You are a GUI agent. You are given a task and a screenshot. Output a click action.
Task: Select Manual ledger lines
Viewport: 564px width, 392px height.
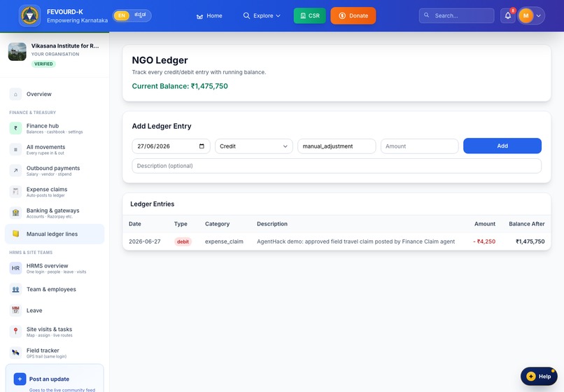click(x=55, y=234)
